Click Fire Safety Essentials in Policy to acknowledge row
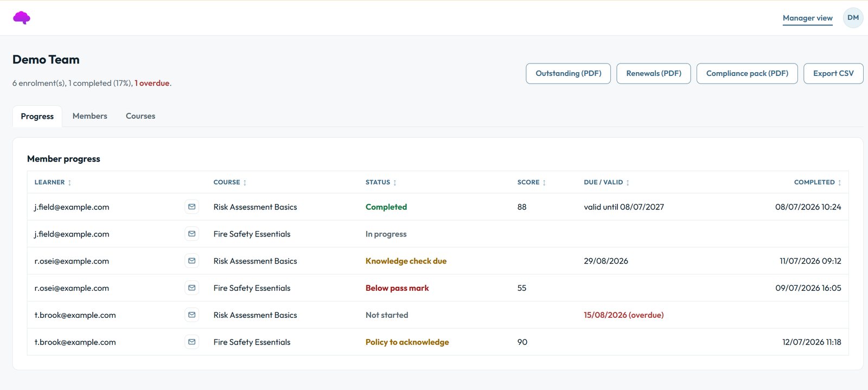This screenshot has height=390, width=868. click(252, 342)
